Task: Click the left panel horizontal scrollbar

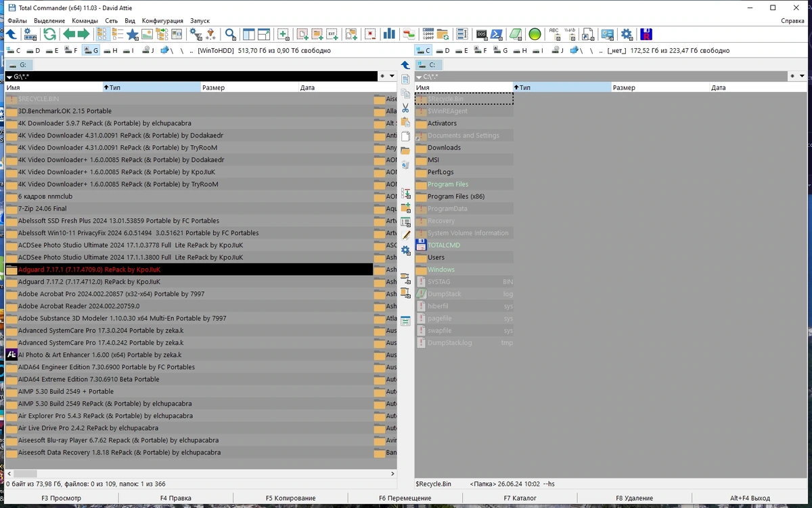Action: 200,473
